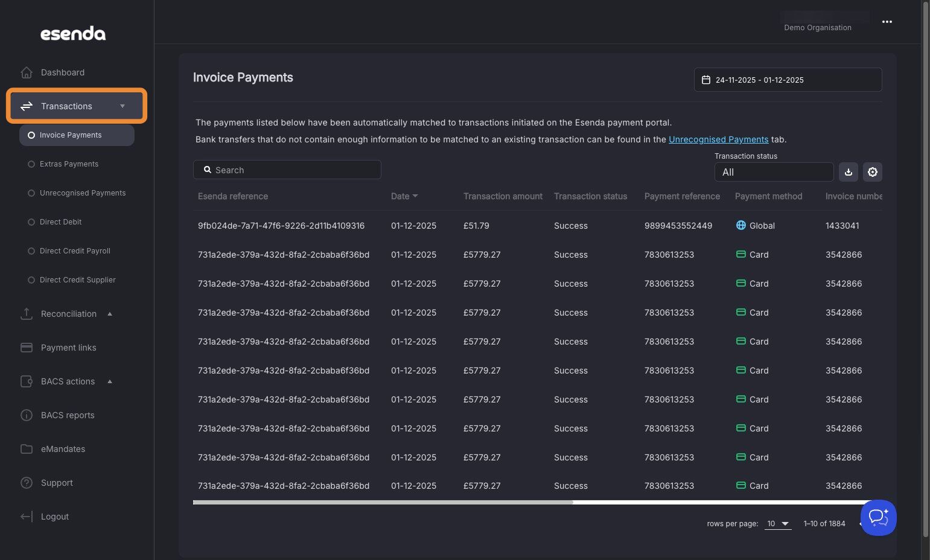Open the three-dot menu at top right
This screenshot has width=930, height=560.
pyautogui.click(x=887, y=22)
